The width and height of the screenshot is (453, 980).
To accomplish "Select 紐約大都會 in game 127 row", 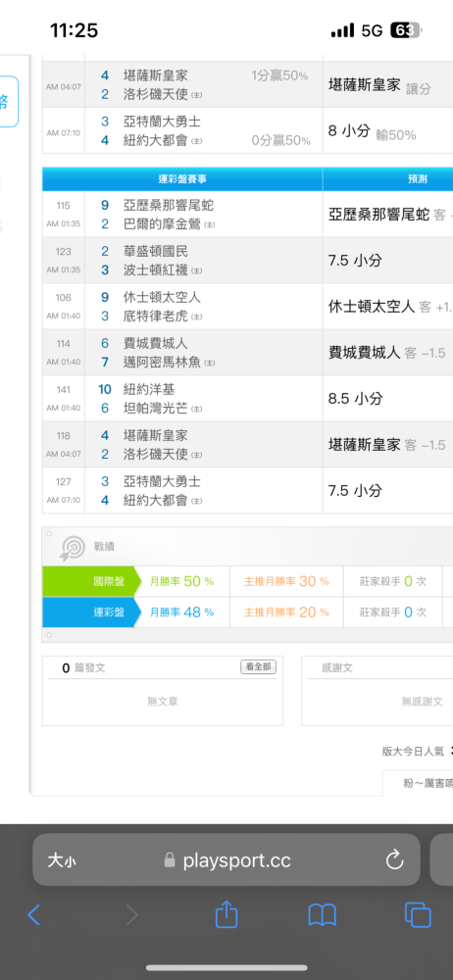I will [156, 501].
